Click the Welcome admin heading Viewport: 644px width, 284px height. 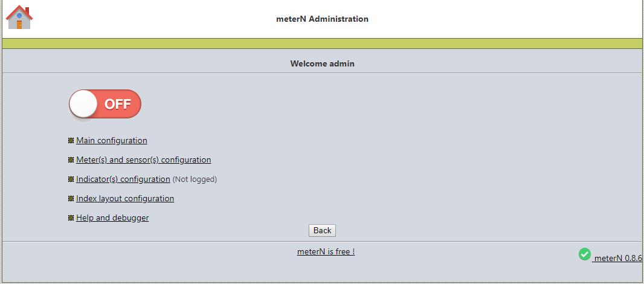(323, 63)
